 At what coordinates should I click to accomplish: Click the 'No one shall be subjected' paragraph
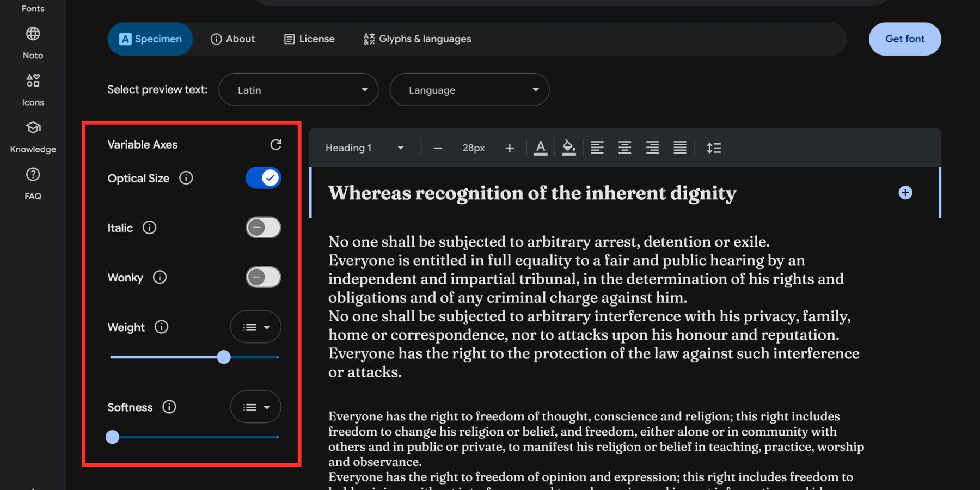(x=593, y=307)
